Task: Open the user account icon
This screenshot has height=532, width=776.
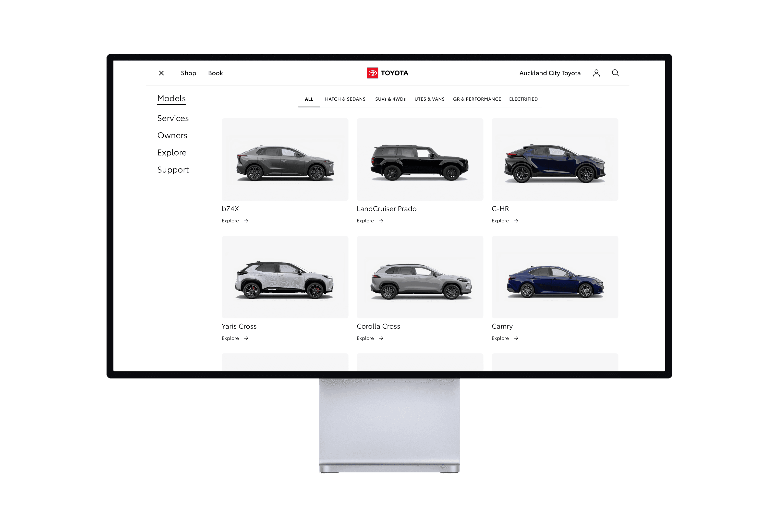Action: pyautogui.click(x=596, y=73)
